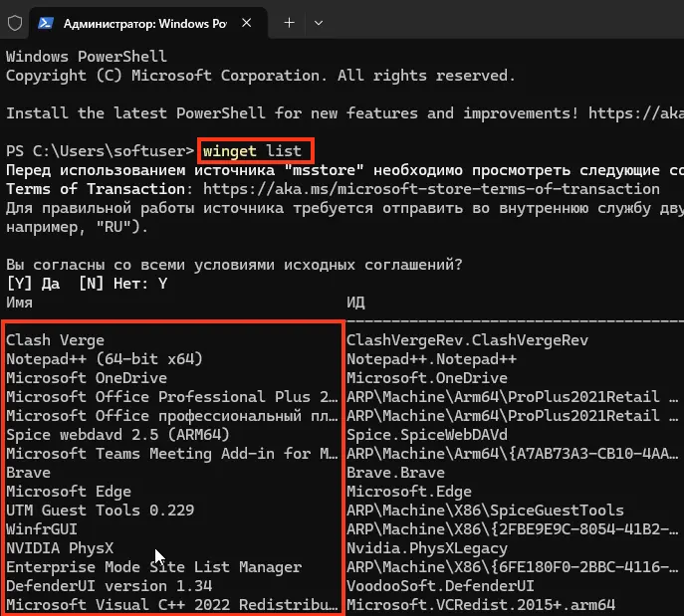The image size is (684, 616).
Task: Click ARP\Machine\X86\{2FBE9E9C-8054 ID
Action: [x=513, y=529]
